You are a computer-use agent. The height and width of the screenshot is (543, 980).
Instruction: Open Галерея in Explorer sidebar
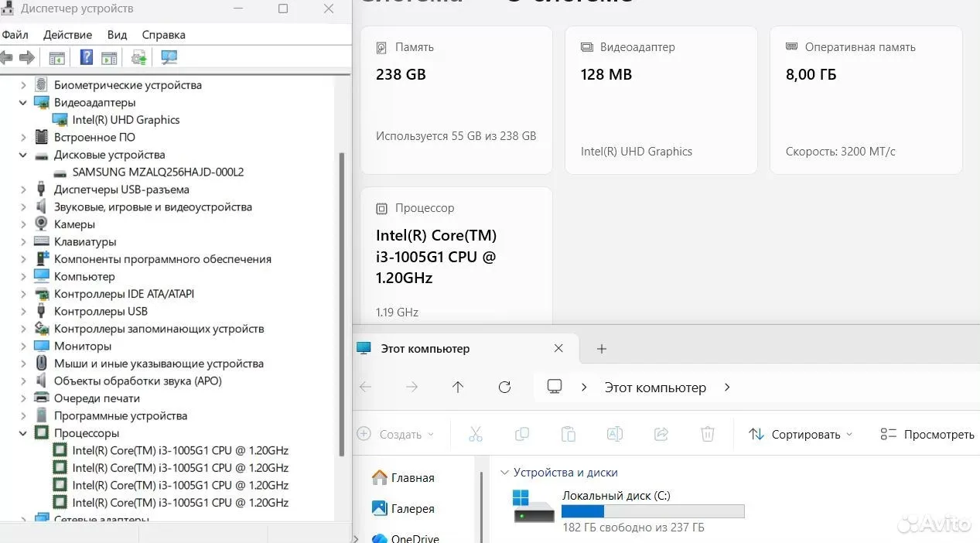tap(403, 509)
